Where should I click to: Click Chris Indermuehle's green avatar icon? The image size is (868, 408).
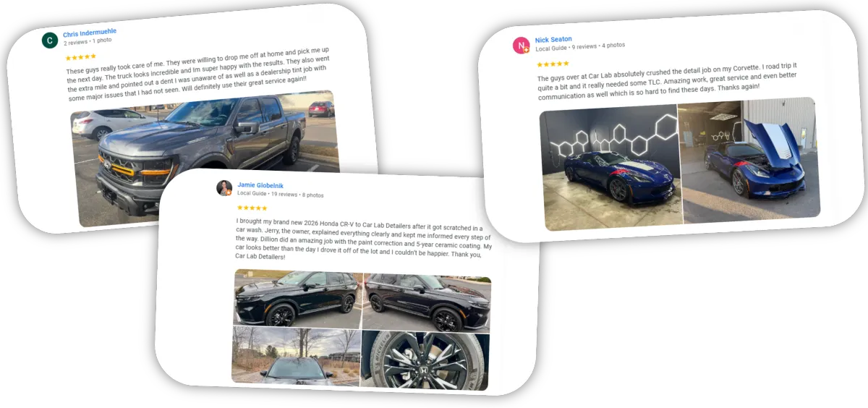[x=50, y=41]
